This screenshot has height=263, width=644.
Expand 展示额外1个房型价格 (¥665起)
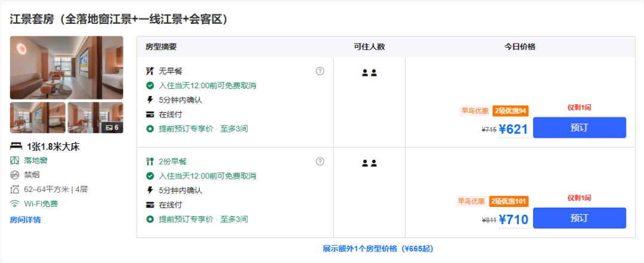(378, 249)
